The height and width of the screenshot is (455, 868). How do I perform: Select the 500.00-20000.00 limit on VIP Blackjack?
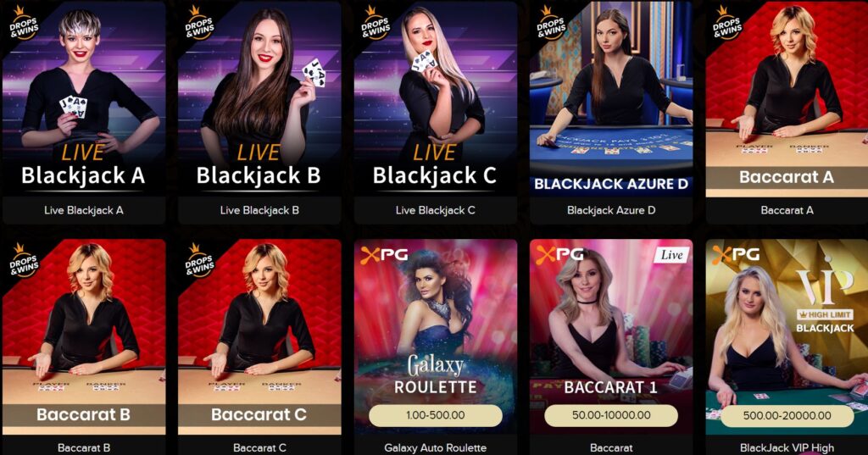[787, 415]
